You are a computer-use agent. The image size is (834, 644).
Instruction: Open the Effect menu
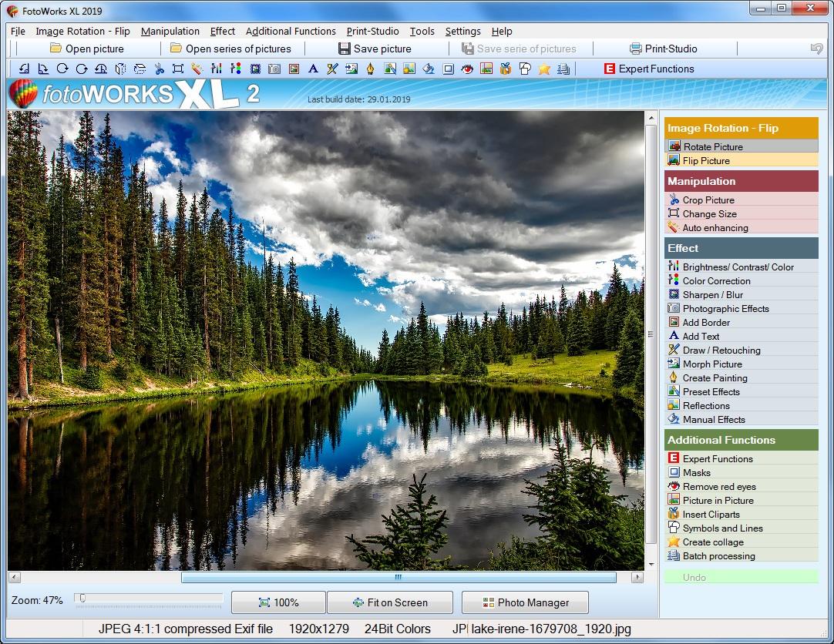point(222,31)
